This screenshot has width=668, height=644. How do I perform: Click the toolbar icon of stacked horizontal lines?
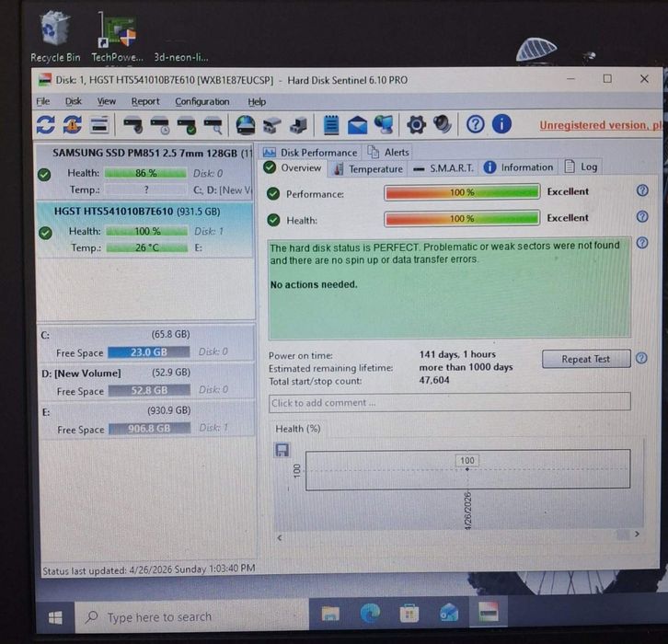[x=99, y=125]
